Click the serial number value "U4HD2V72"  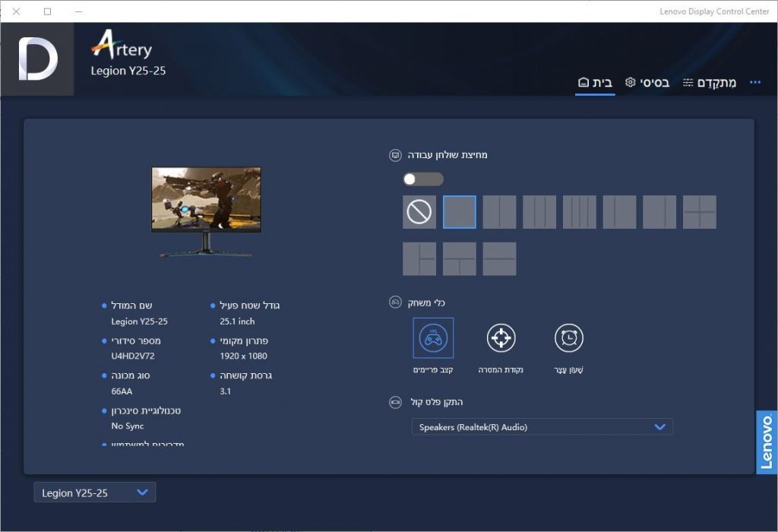click(x=133, y=356)
